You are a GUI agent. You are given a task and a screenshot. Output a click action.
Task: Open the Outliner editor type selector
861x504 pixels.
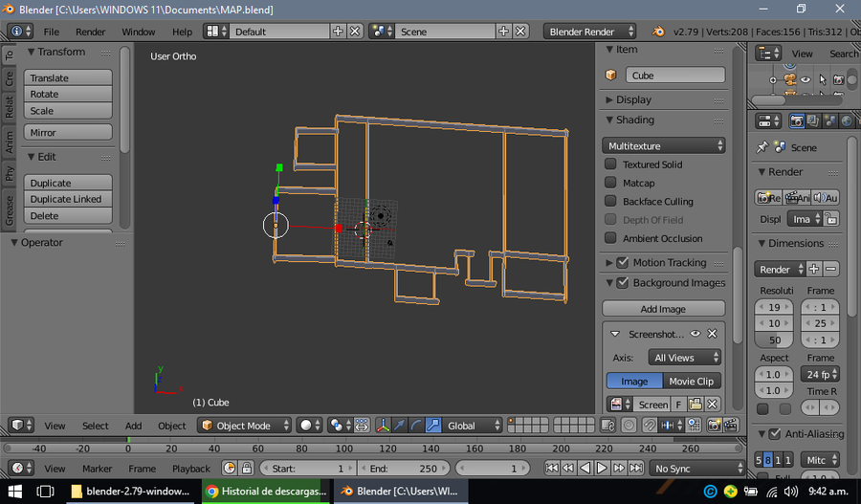[767, 54]
